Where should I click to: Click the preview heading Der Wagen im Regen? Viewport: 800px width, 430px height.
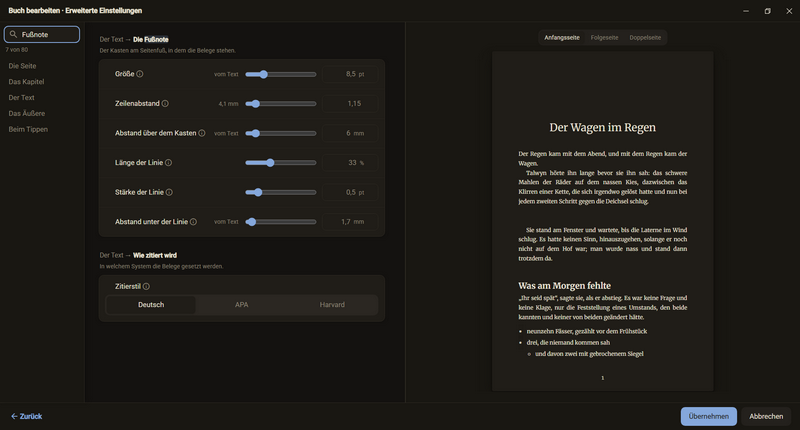coord(603,128)
